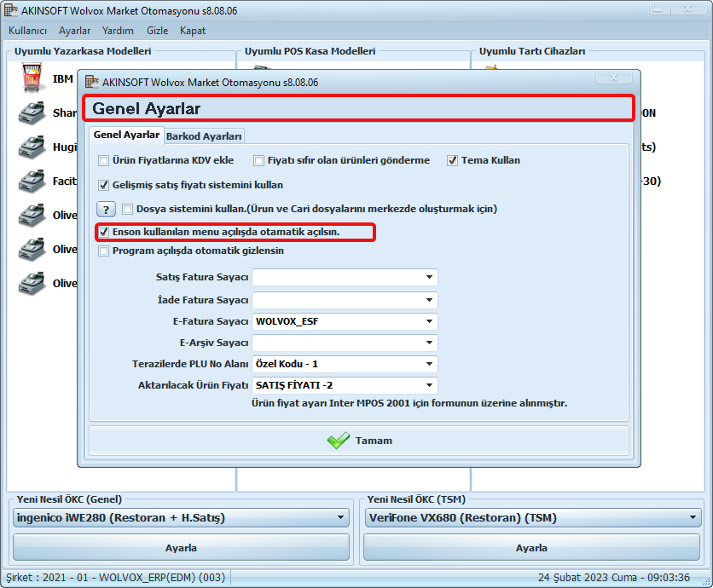Enable Ürün Fiyatlarına KDV ekle checkbox

click(x=104, y=160)
